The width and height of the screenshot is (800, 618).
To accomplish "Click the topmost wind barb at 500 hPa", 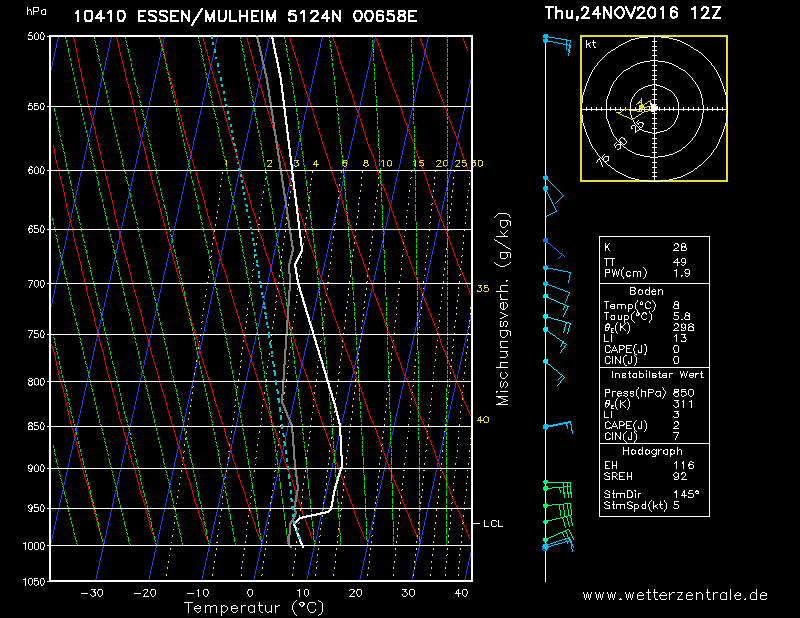I will pos(557,41).
